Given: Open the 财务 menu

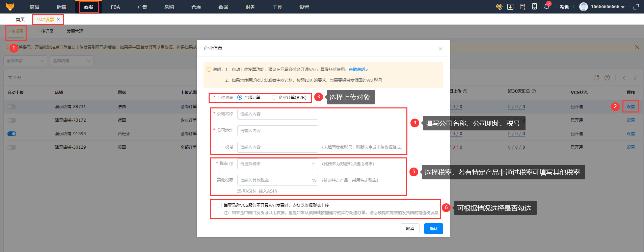Looking at the screenshot, I should [x=250, y=7].
